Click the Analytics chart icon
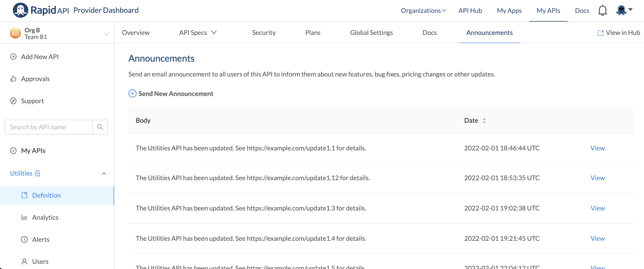The width and height of the screenshot is (644, 269). point(24,217)
